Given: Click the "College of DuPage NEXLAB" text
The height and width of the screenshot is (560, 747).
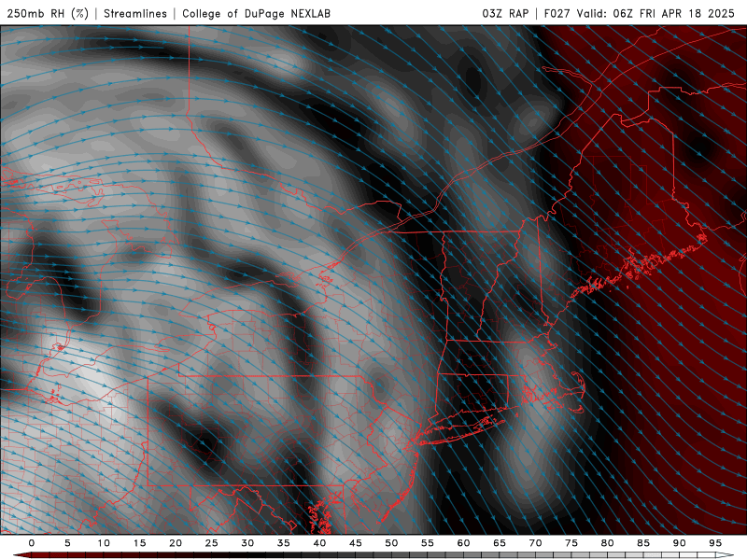Looking at the screenshot, I should (256, 13).
